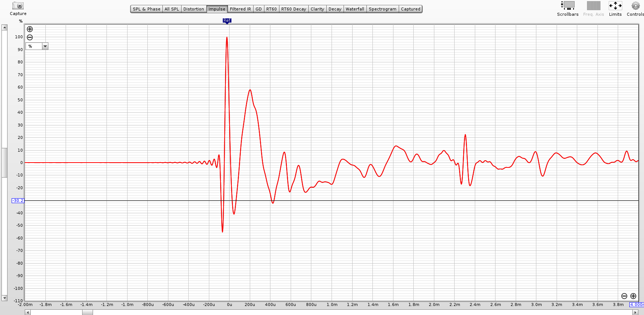Click the 4.000 time axis end value

(x=636, y=304)
